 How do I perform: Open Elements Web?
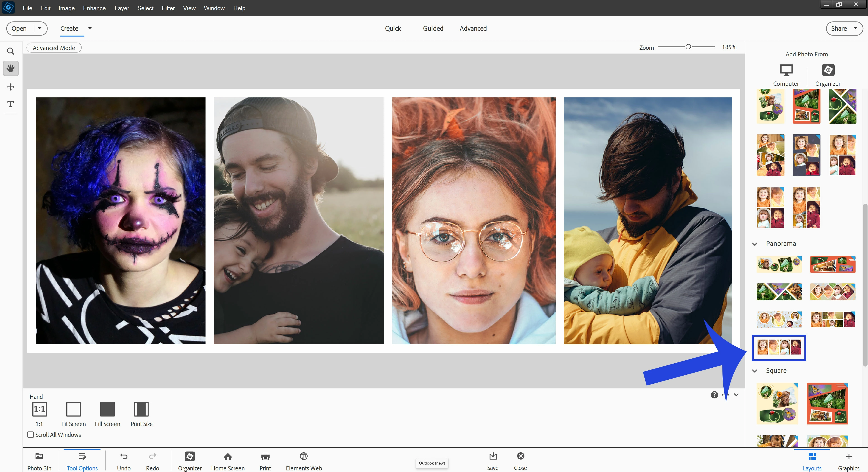pos(304,461)
